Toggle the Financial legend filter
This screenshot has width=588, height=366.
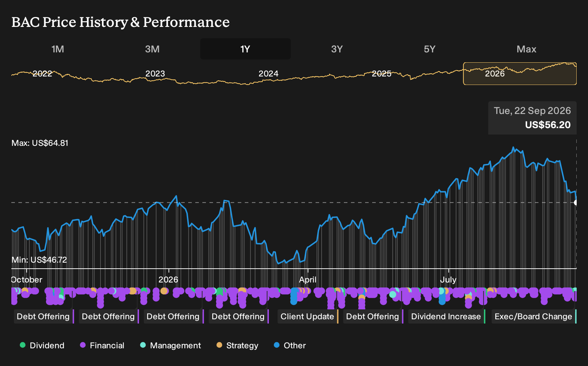tap(102, 345)
